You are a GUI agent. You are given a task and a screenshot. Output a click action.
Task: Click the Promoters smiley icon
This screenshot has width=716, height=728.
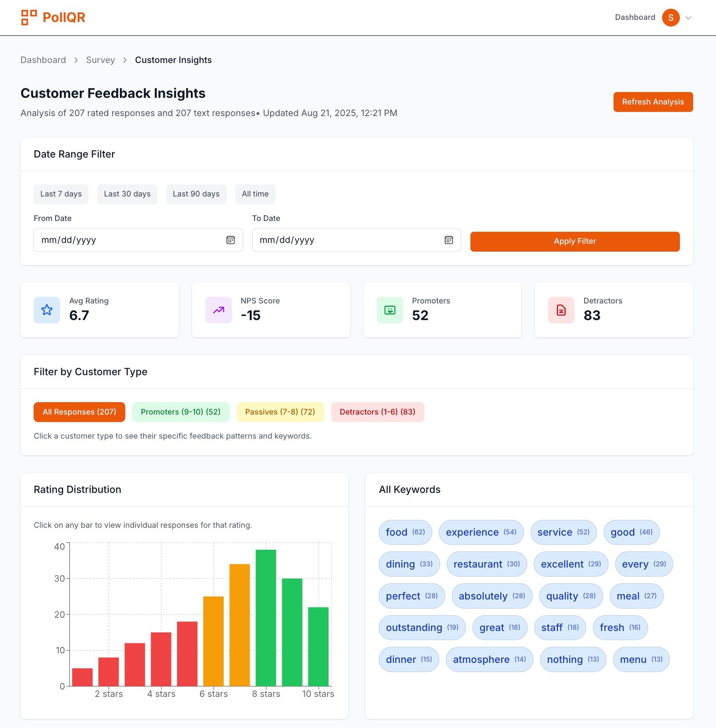pyautogui.click(x=390, y=310)
